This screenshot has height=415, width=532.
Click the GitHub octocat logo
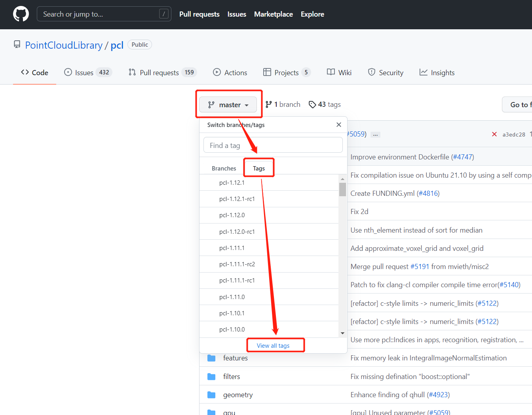pos(21,14)
